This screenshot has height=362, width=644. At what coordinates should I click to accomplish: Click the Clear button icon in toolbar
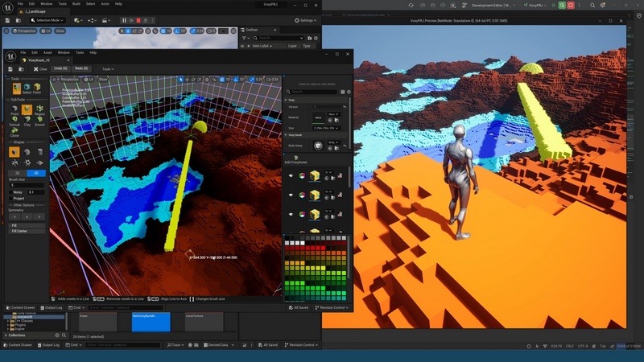point(40,69)
